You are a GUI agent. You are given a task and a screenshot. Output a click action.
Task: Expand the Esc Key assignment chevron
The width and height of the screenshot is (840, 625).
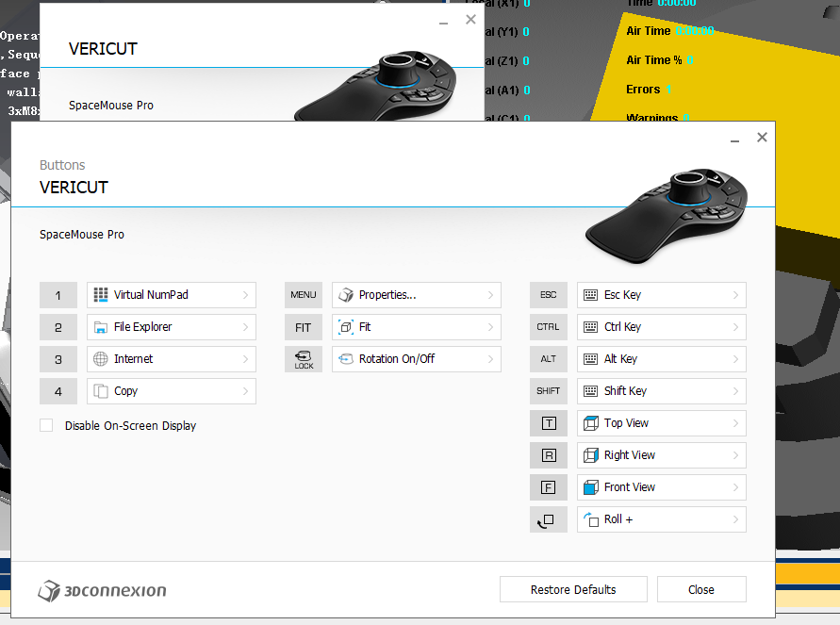pos(735,295)
